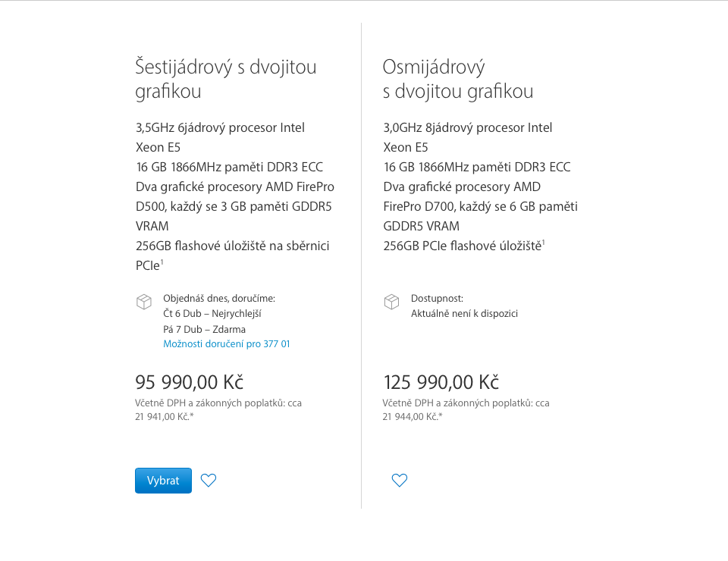The width and height of the screenshot is (728, 561).
Task: Click the Vybrat button
Action: tap(163, 481)
